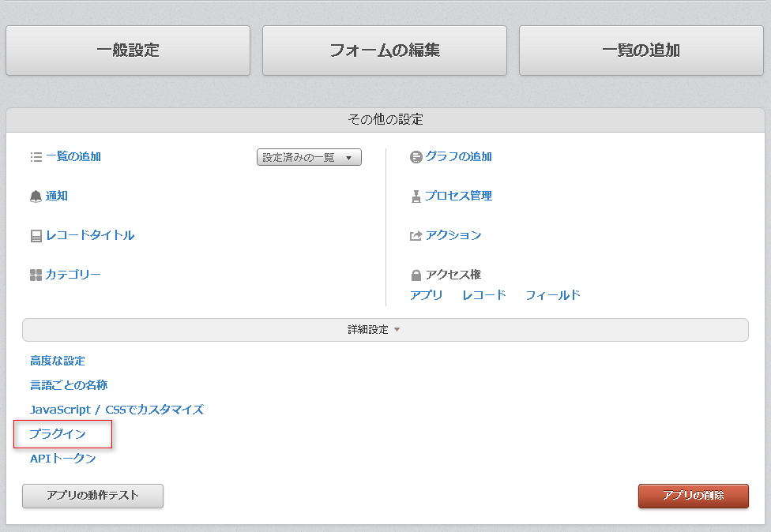Click the stamp icon beside プロセス管理
The height and width of the screenshot is (532, 771).
coord(416,197)
